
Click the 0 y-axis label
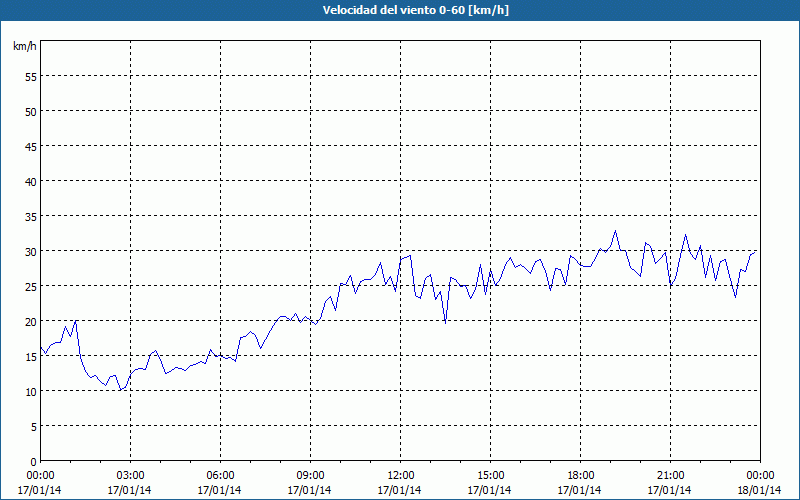34,462
